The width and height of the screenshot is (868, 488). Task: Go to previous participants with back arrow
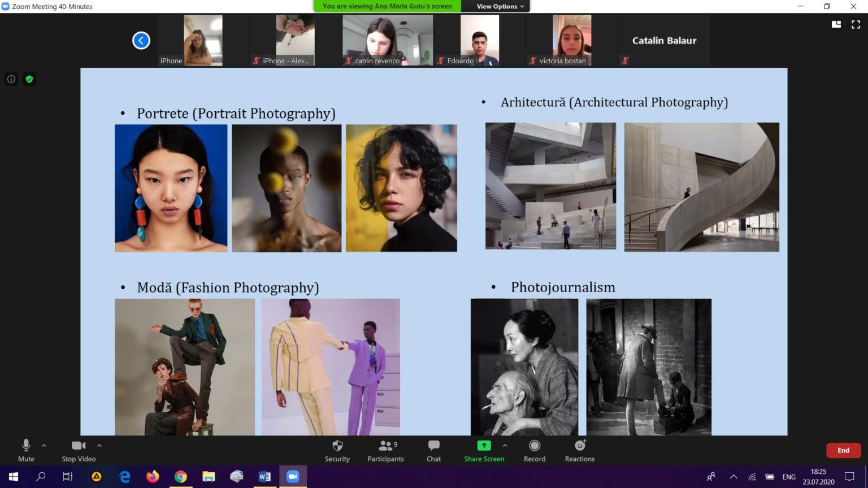coord(141,40)
